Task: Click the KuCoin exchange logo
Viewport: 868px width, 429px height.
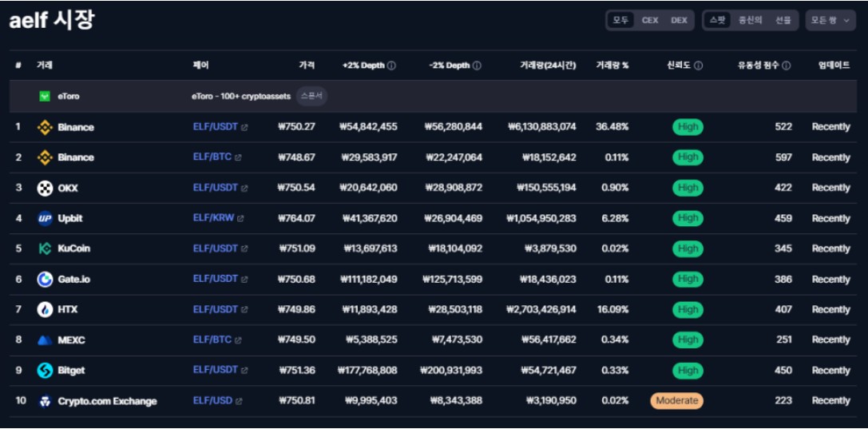Action: click(x=45, y=249)
